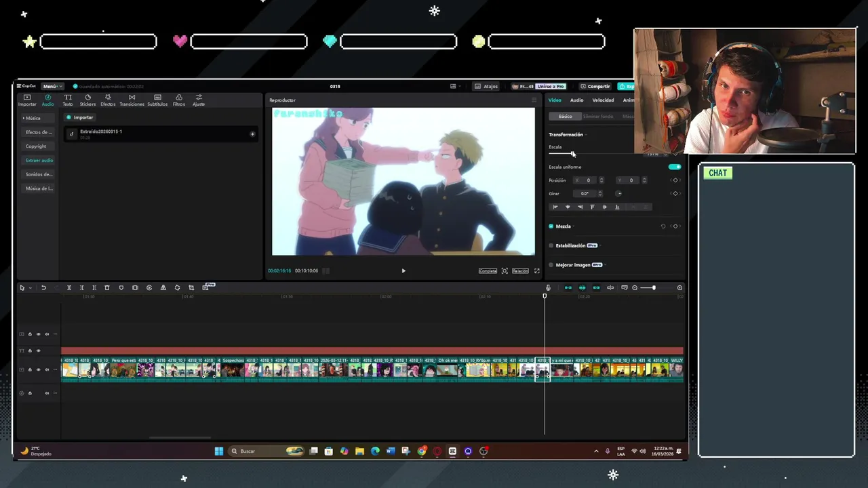This screenshot has height=488, width=868.
Task: Open Relación aspect ratio selector in player
Action: 520,271
